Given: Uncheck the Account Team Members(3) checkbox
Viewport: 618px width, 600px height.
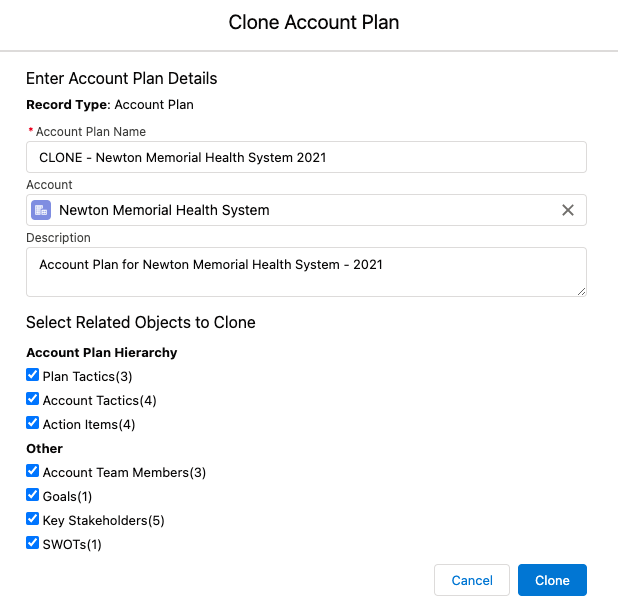Looking at the screenshot, I should pos(33,471).
